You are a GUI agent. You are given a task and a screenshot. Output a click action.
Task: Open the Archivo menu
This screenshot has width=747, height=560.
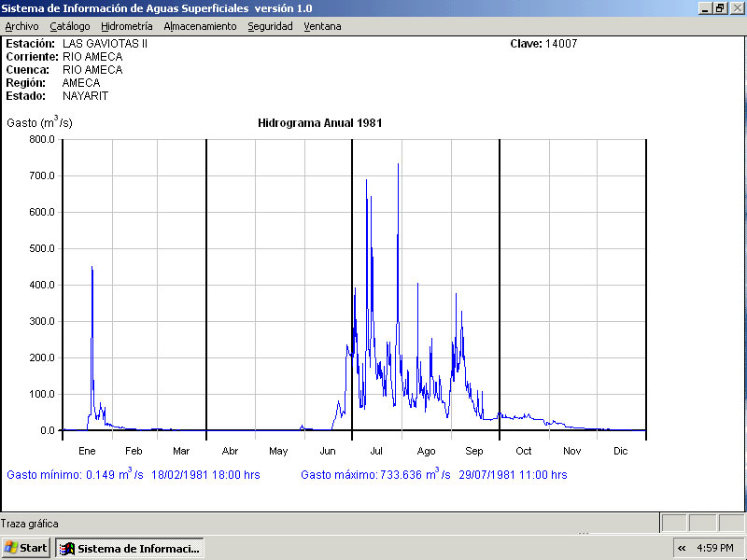pyautogui.click(x=21, y=26)
